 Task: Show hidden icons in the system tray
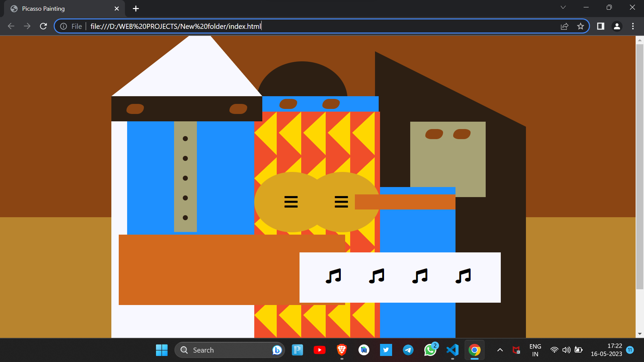click(x=500, y=350)
